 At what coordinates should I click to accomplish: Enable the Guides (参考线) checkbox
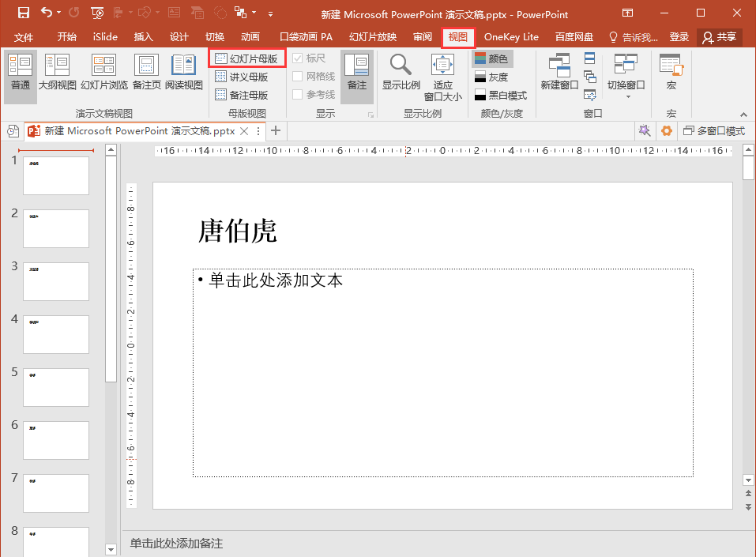coord(298,95)
